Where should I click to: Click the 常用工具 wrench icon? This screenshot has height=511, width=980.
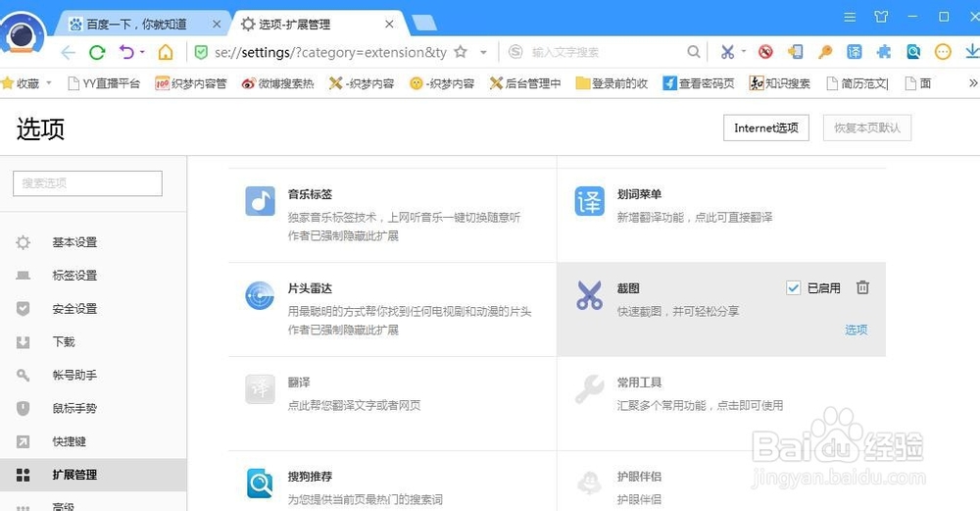[x=589, y=389]
